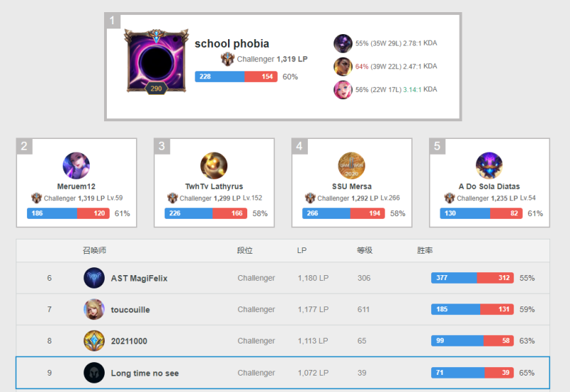570x392 pixels.
Task: Click school phobia's 228/154 win-loss bar
Action: (237, 76)
